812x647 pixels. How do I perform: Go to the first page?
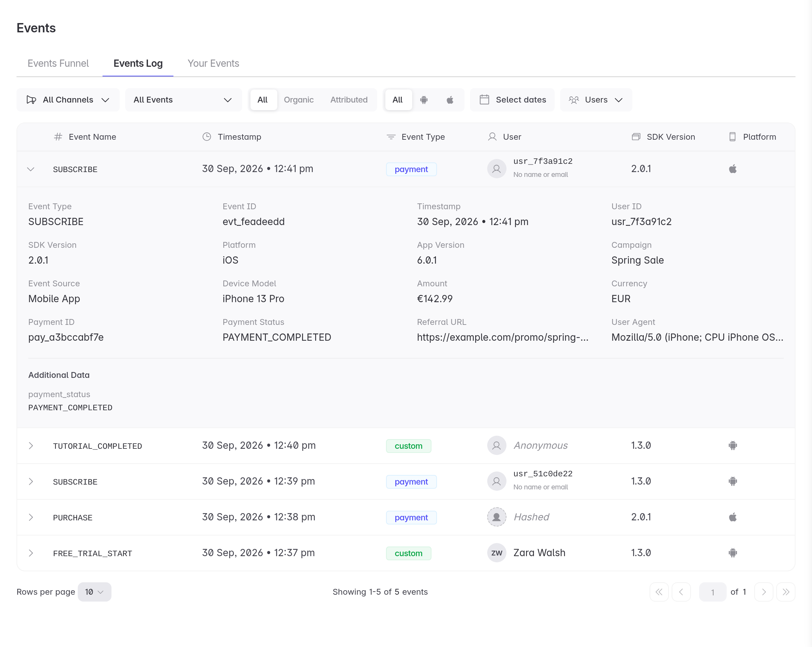point(659,592)
